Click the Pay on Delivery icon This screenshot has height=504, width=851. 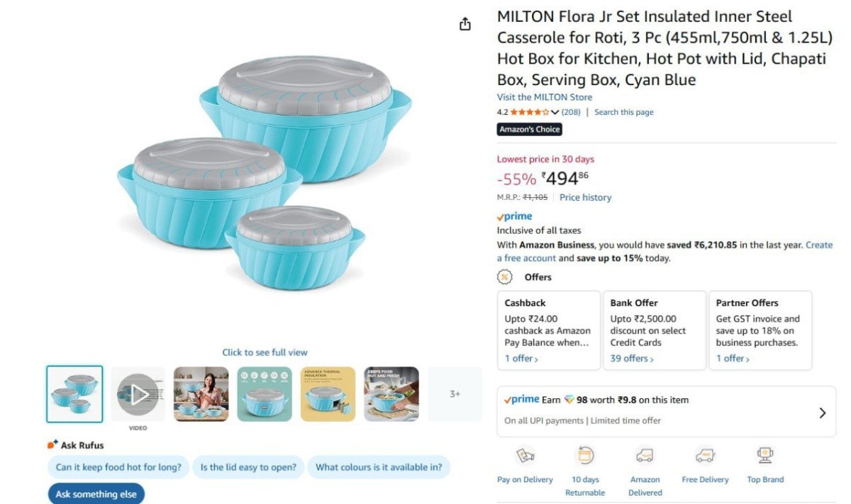(525, 456)
